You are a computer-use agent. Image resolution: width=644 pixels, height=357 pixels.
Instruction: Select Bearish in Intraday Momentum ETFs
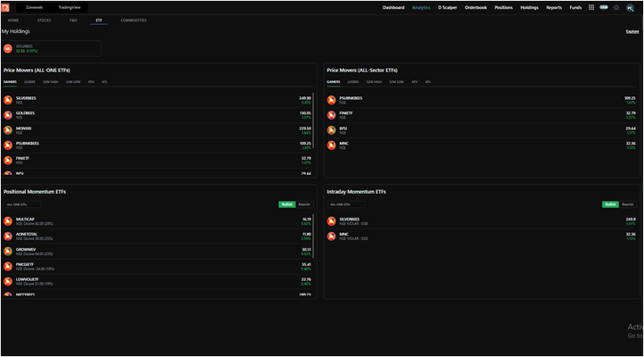[628, 204]
